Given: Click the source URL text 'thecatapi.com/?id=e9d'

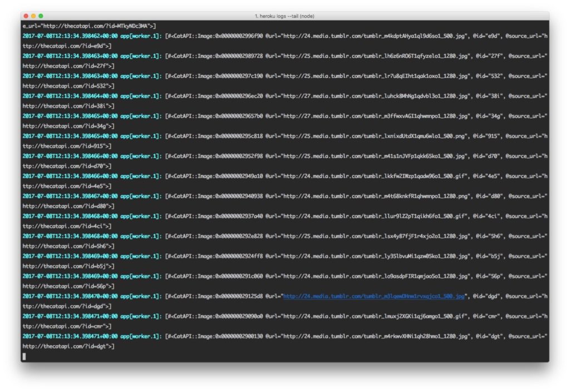Looking at the screenshot, I should coord(71,46).
